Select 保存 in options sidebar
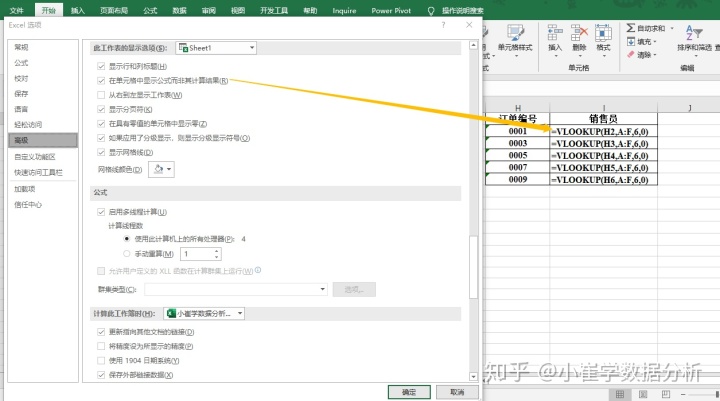Screen dimensions: 720x401 [43, 94]
